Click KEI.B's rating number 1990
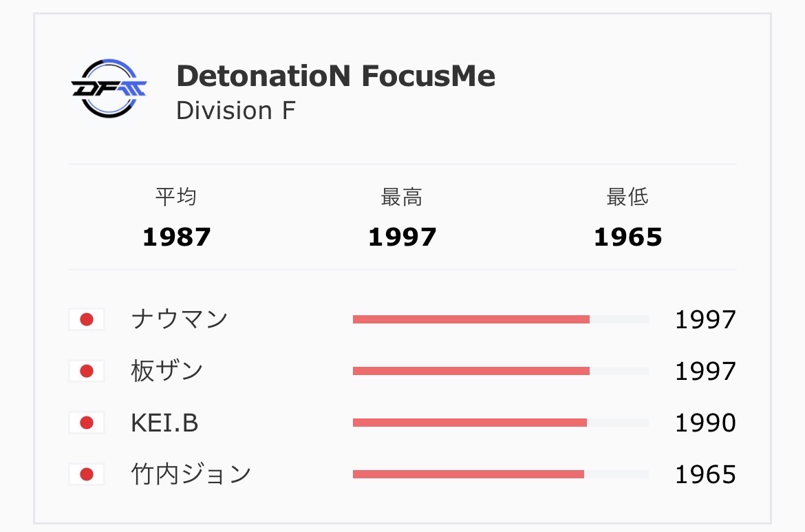The height and width of the screenshot is (532, 805). pyautogui.click(x=705, y=423)
